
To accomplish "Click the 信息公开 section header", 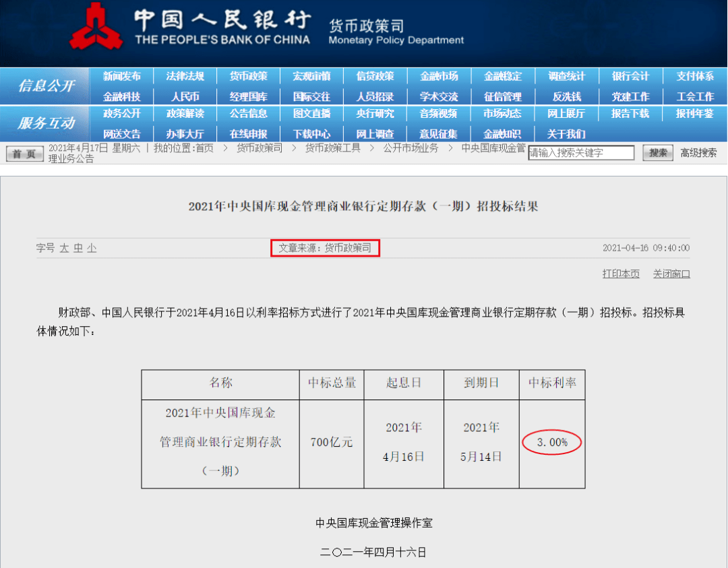I will (x=47, y=86).
